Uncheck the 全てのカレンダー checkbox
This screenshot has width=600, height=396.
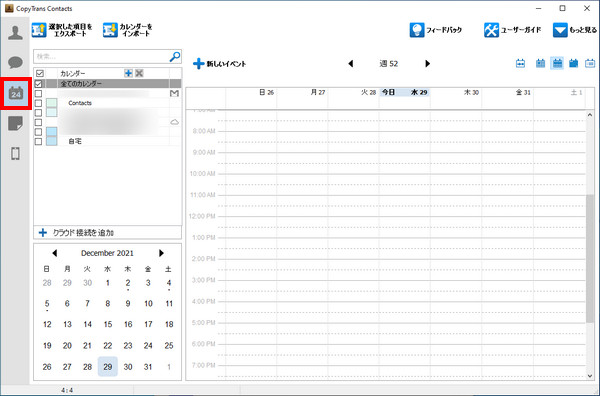pyautogui.click(x=39, y=83)
